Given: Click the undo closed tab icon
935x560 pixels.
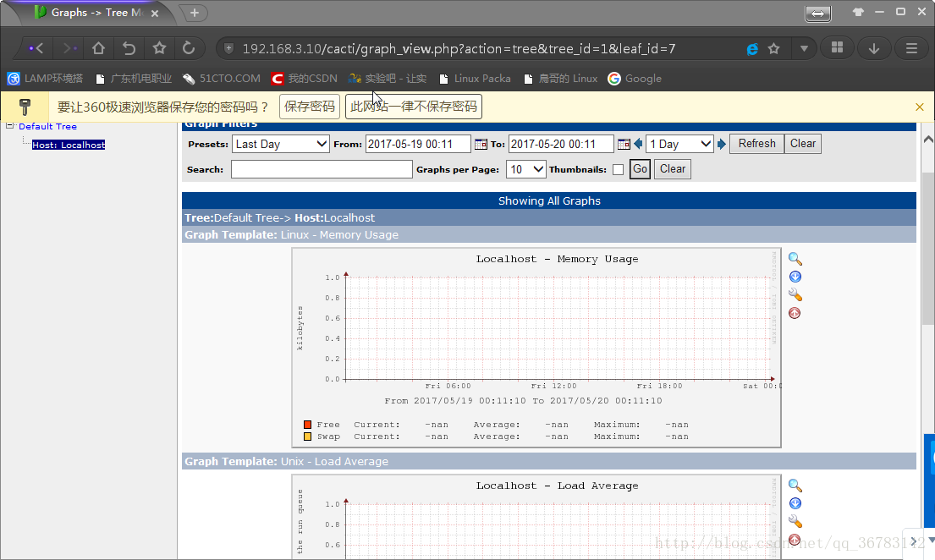Looking at the screenshot, I should pos(129,48).
